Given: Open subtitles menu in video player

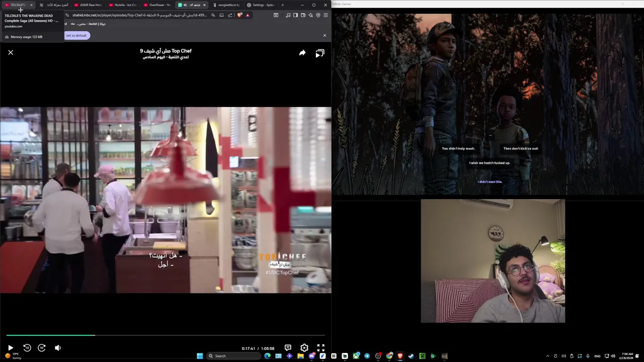Looking at the screenshot, I should pyautogui.click(x=288, y=347).
